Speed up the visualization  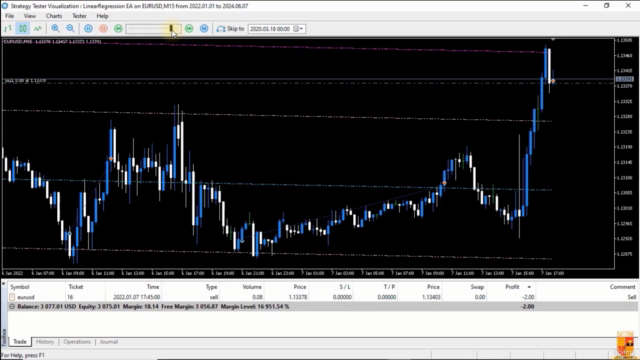coord(189,29)
